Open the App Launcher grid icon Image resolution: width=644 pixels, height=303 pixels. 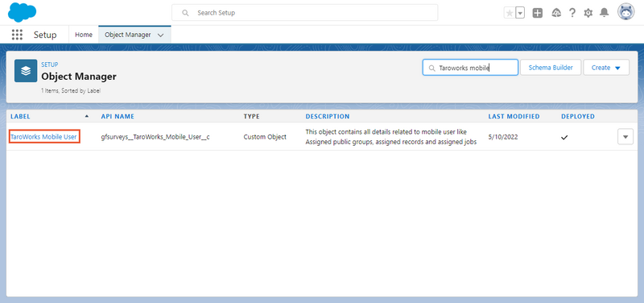click(17, 35)
